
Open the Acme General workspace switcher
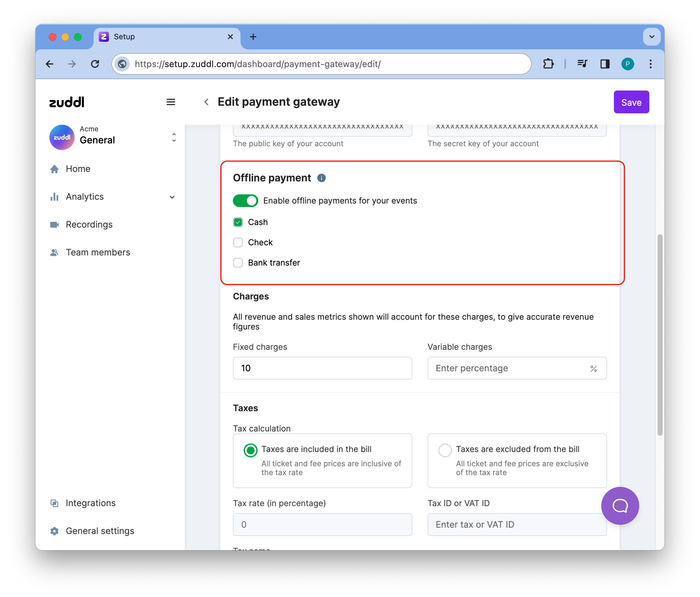[174, 137]
